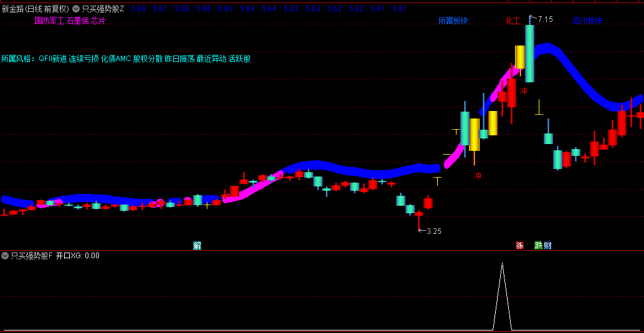Select the 连续亏损 style tag

coord(84,59)
